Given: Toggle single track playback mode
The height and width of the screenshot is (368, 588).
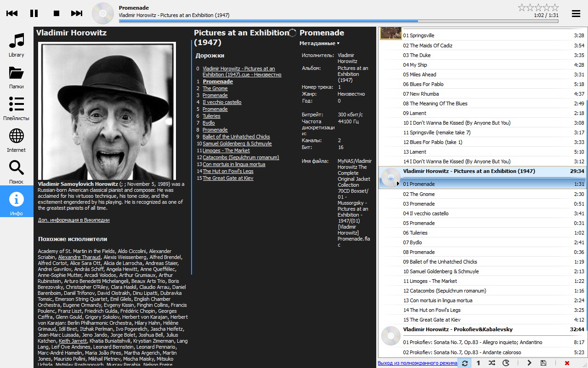Looking at the screenshot, I should click(x=478, y=363).
